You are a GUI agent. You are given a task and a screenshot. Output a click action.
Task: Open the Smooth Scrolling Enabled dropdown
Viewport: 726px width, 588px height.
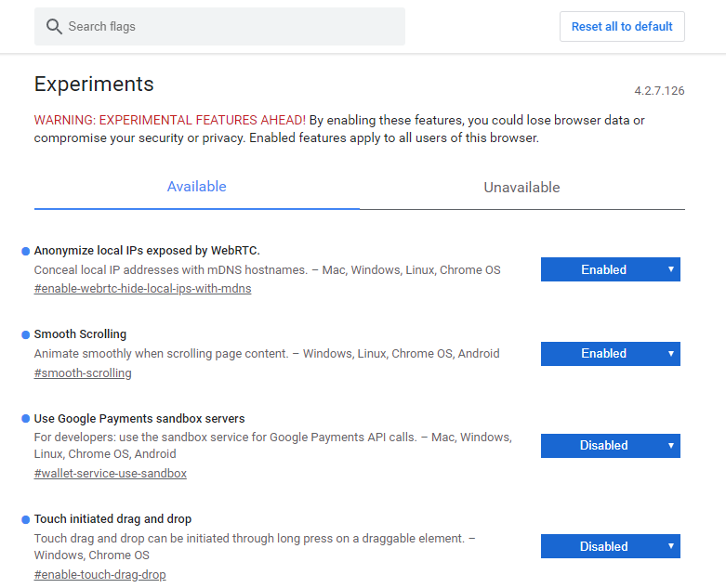click(x=610, y=353)
